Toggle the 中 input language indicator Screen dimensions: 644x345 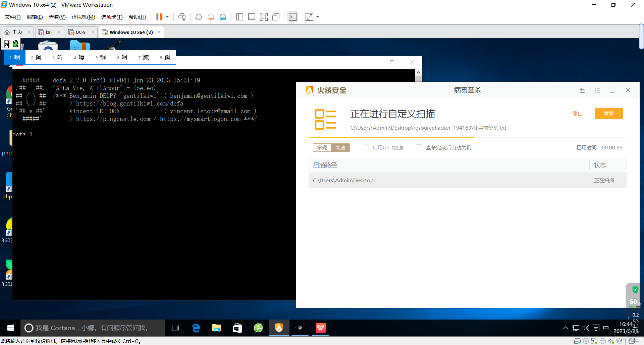[x=606, y=328]
